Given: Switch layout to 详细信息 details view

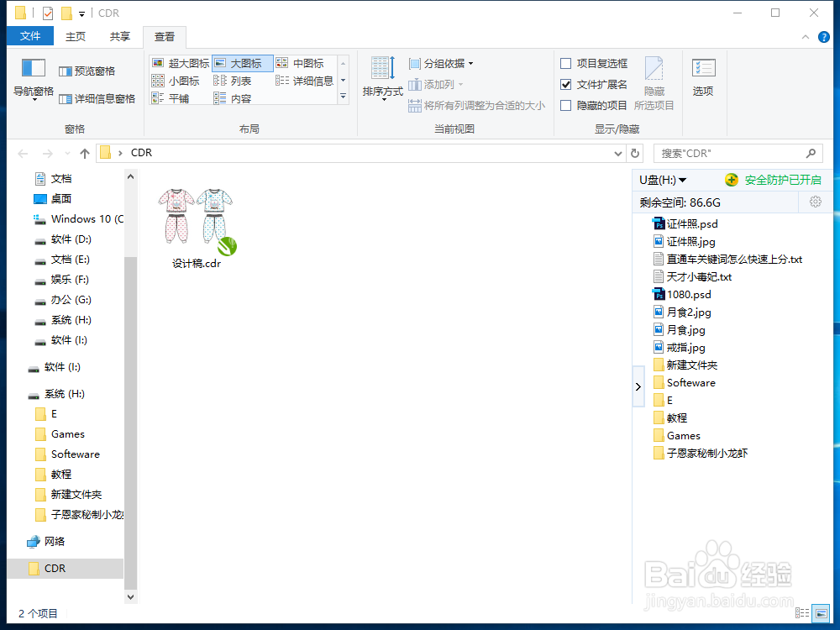Looking at the screenshot, I should (x=304, y=81).
